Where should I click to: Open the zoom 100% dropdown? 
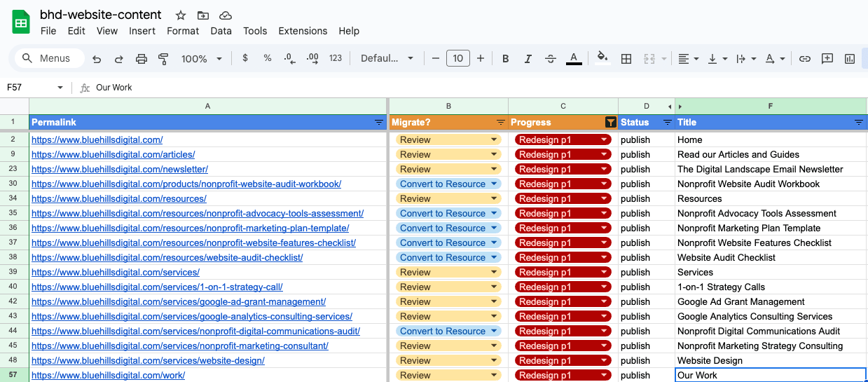tap(202, 59)
